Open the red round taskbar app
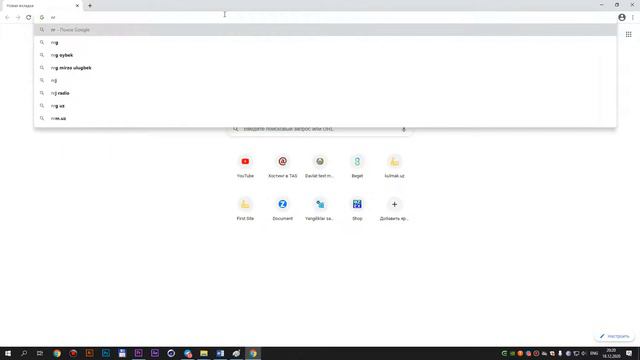 [73, 353]
